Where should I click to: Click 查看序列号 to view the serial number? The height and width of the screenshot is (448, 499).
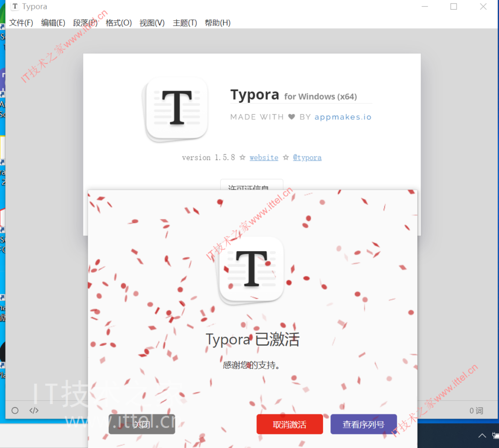click(364, 424)
